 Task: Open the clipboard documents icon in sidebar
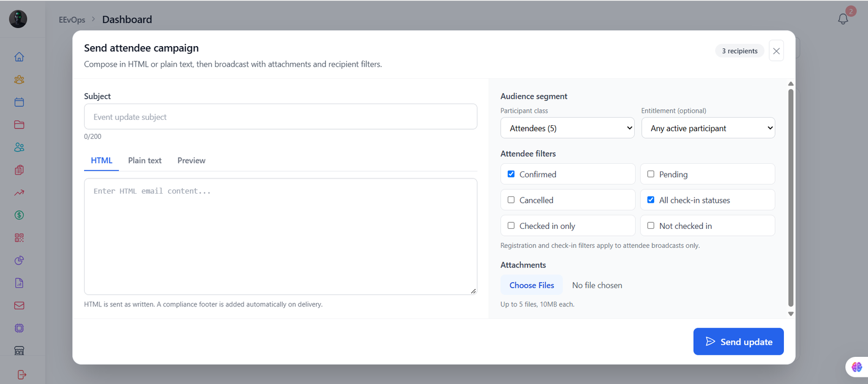19,170
